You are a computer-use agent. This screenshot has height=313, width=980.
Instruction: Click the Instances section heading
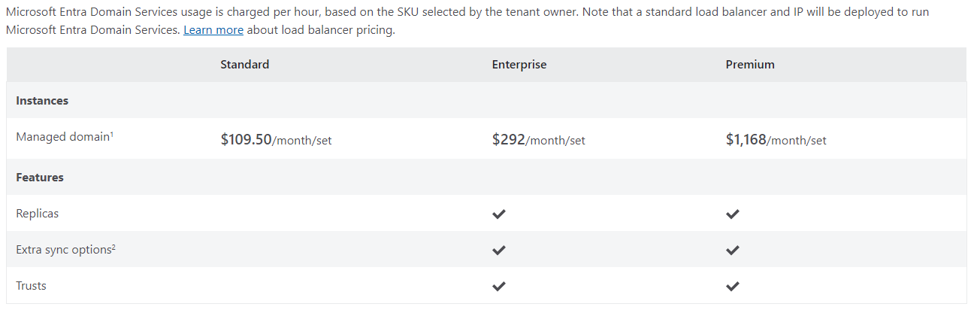click(x=42, y=101)
